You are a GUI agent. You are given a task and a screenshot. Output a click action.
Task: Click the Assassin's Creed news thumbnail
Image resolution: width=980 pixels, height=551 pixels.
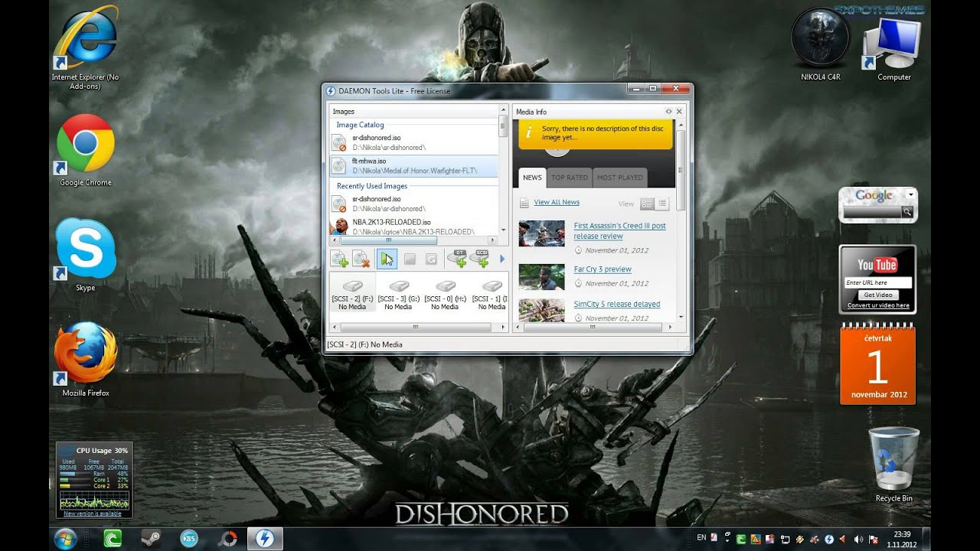tap(541, 233)
